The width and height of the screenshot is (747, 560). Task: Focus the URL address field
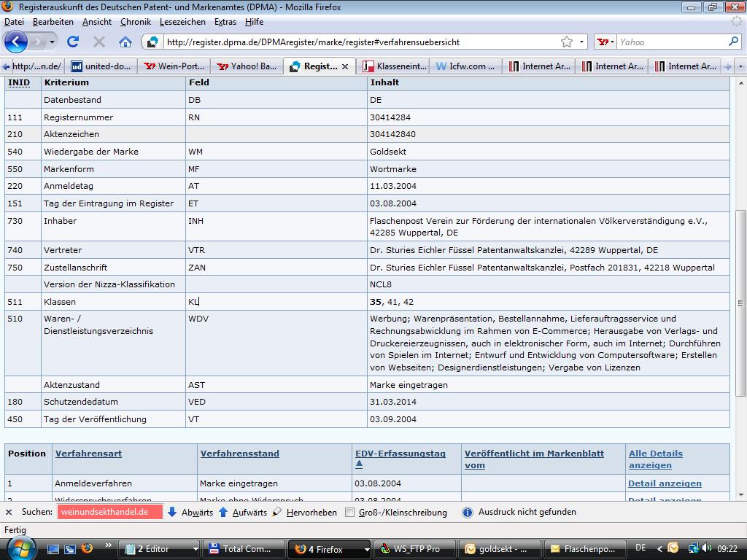pos(360,42)
